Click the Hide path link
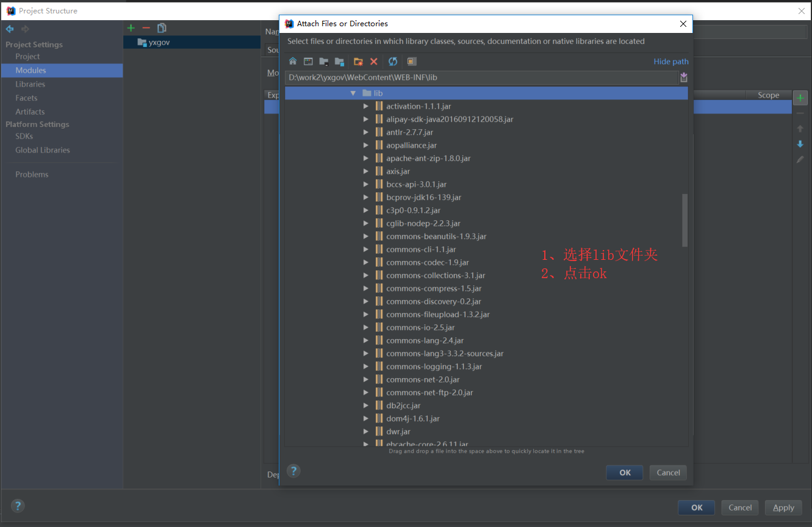812x527 pixels. point(670,61)
